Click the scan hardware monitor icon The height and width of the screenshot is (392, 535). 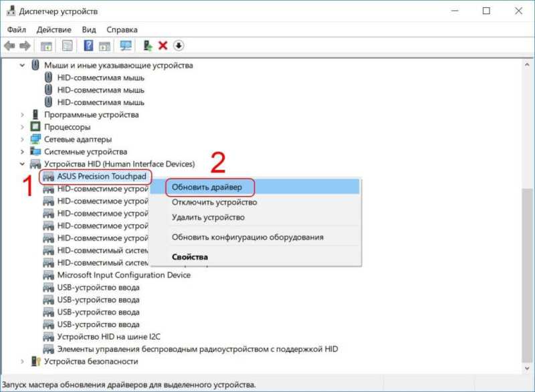coord(126,45)
